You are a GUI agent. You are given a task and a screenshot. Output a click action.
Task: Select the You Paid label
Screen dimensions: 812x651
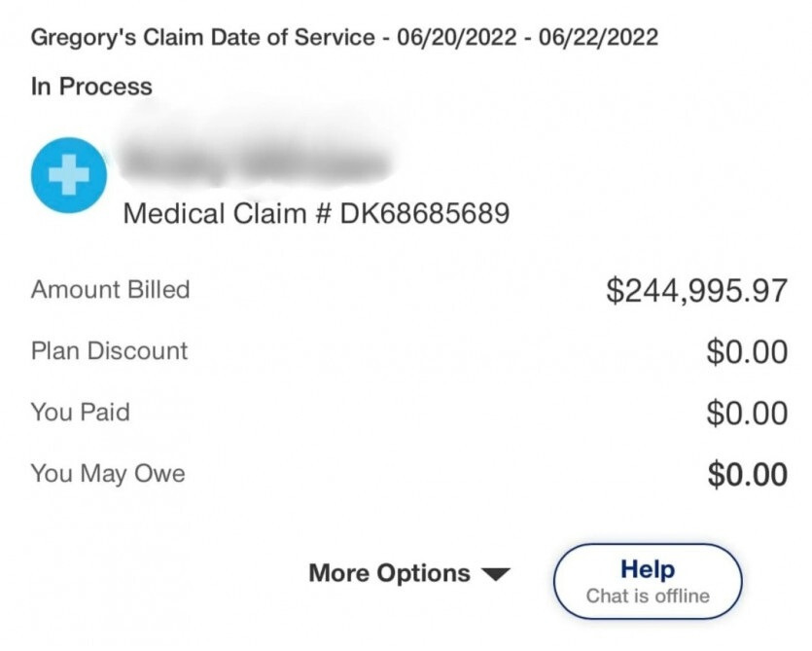tap(80, 412)
